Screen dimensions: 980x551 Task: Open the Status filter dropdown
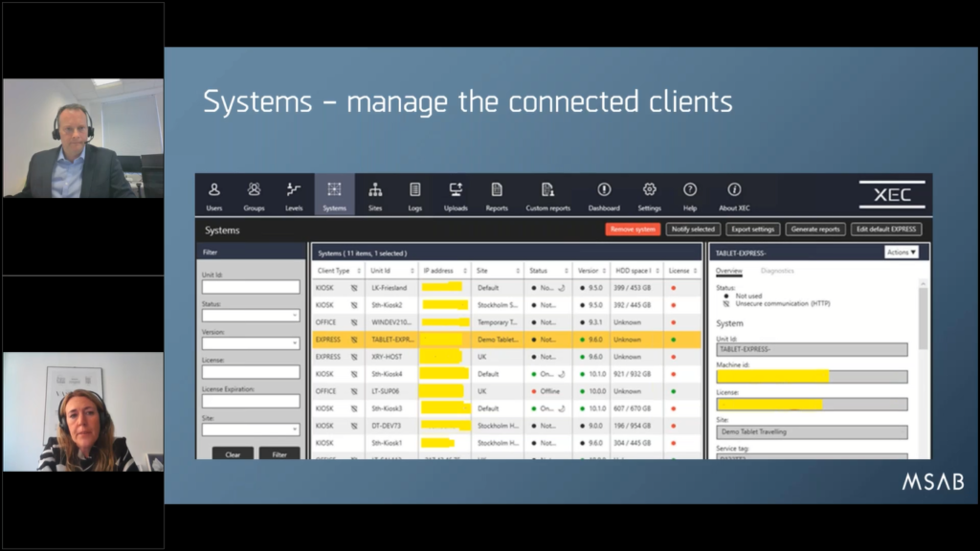pyautogui.click(x=251, y=316)
